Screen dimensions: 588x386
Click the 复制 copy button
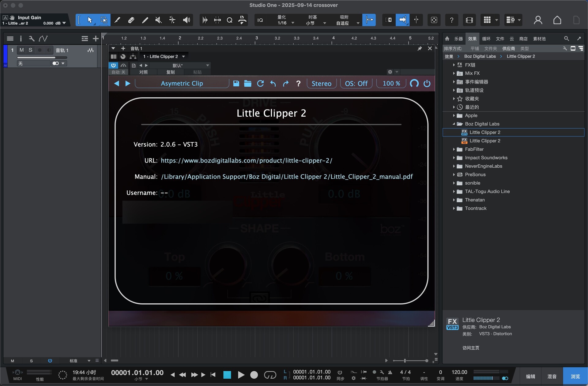pyautogui.click(x=171, y=72)
